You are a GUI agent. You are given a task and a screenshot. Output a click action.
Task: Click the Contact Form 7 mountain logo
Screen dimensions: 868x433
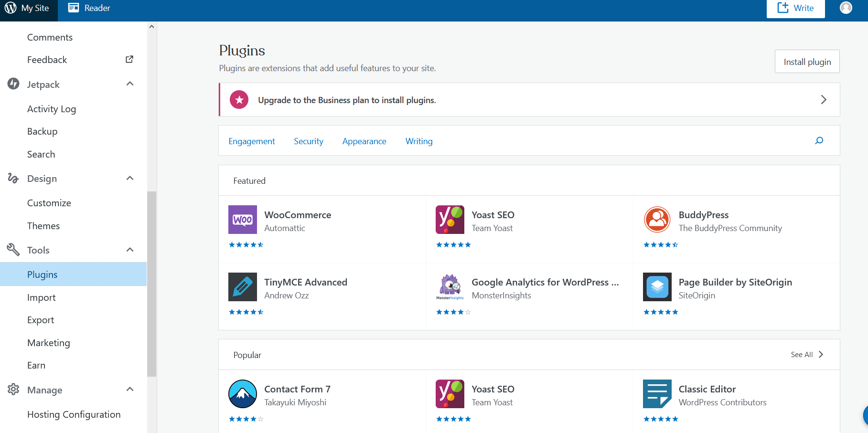243,394
